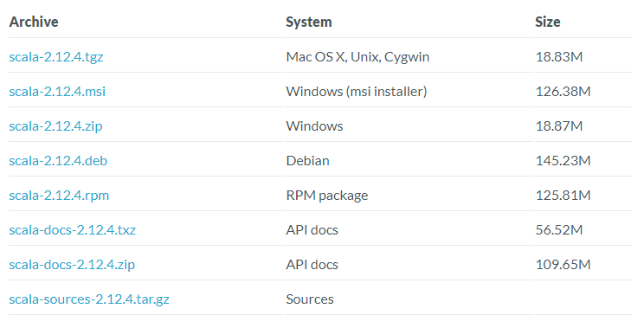Click the 125.81M size value
Viewport: 644px width, 328px height.
[x=563, y=196]
